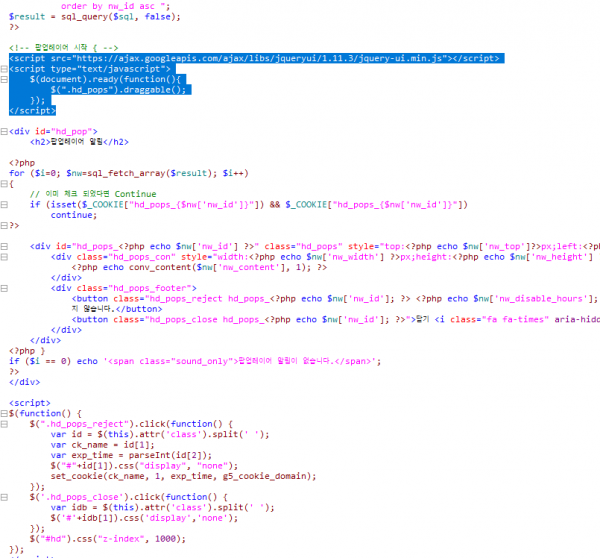Click the $("#hd").css("z-index", 1000); line

click(108, 539)
